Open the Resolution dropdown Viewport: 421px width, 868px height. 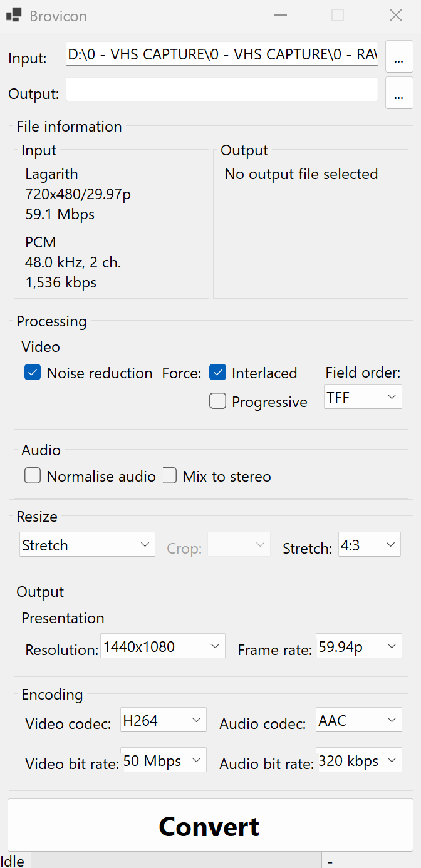coord(163,646)
